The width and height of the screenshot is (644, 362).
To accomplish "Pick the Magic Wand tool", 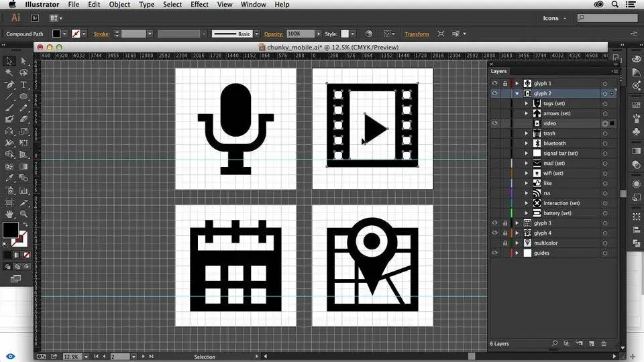I will [9, 73].
